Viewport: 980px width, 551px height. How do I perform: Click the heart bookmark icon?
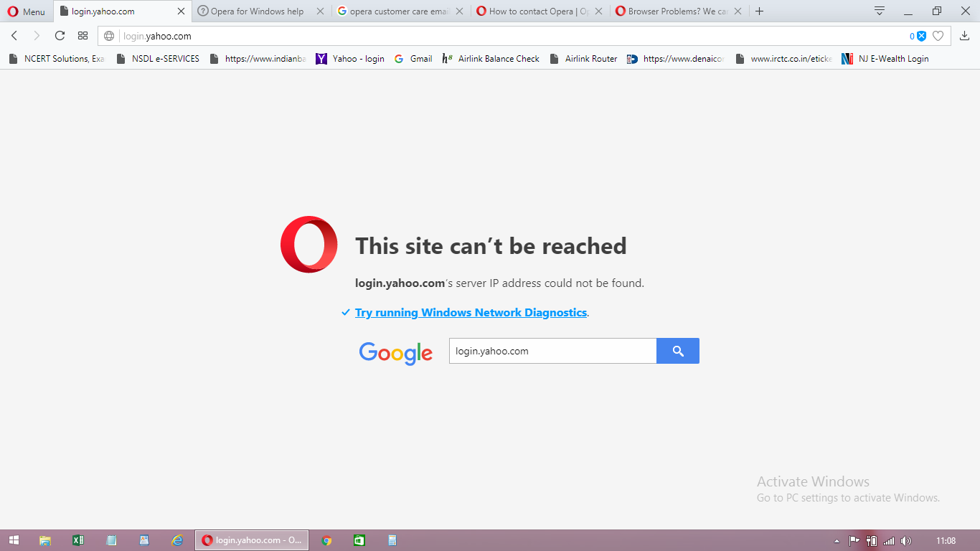pyautogui.click(x=938, y=36)
